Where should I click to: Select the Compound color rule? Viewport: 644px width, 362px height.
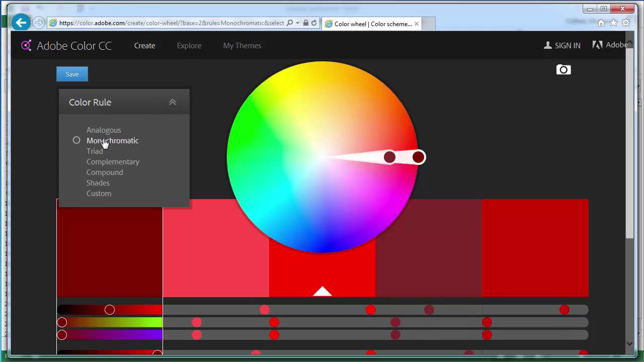click(105, 172)
